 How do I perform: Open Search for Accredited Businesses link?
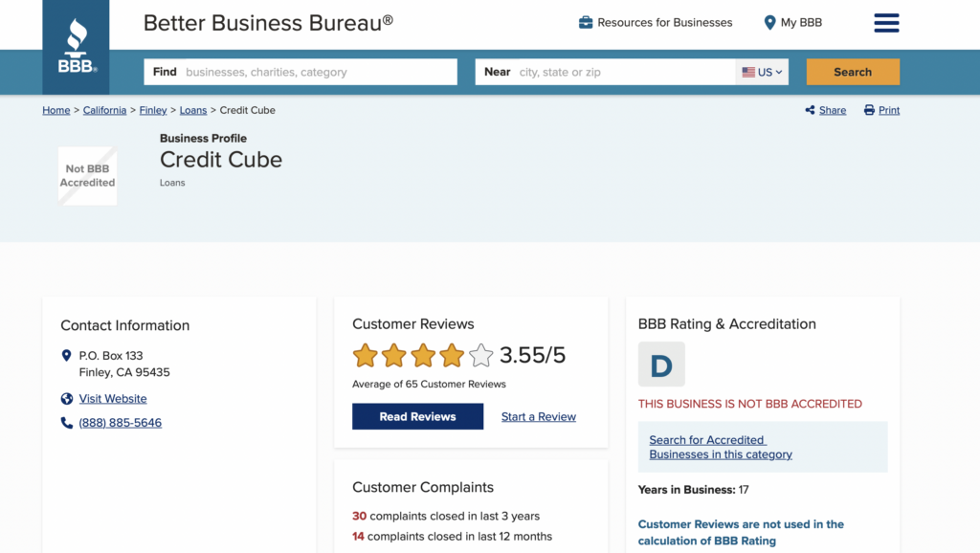[721, 447]
